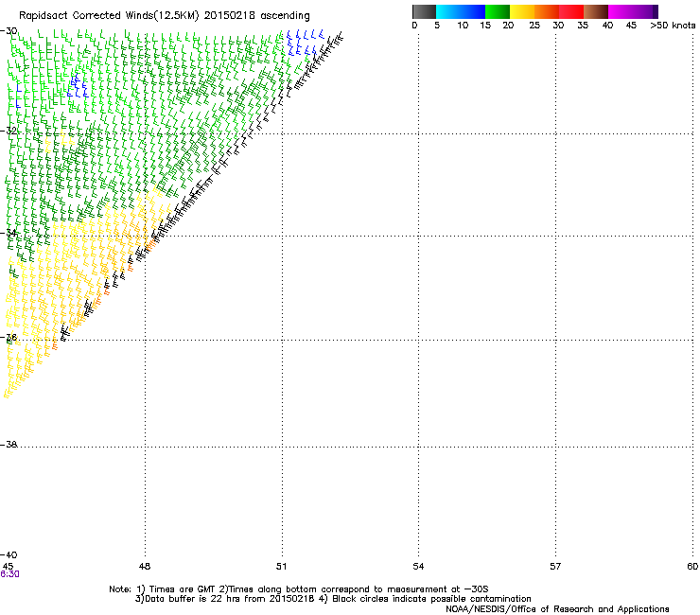Click the "NOAA/NESDIS/Office of Research and Applications" credit
Image resolution: width=700 pixels, height=615 pixels.
[x=557, y=609]
